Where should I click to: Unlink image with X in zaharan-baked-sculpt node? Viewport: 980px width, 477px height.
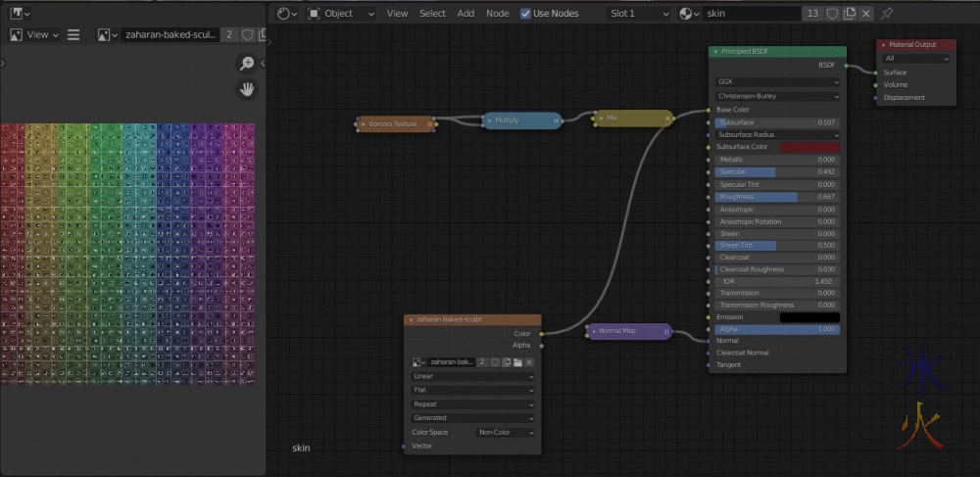[x=529, y=362]
